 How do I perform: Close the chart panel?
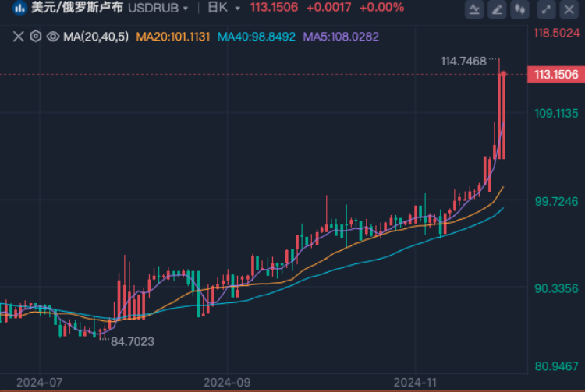pyautogui.click(x=569, y=9)
